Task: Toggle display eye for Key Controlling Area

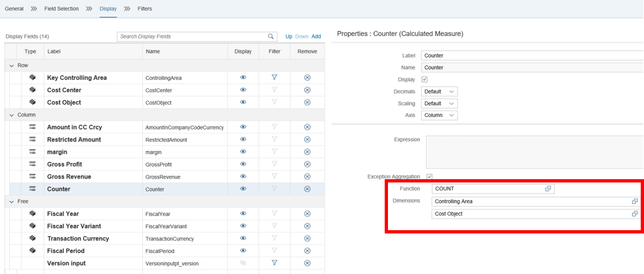Action: coord(243,77)
